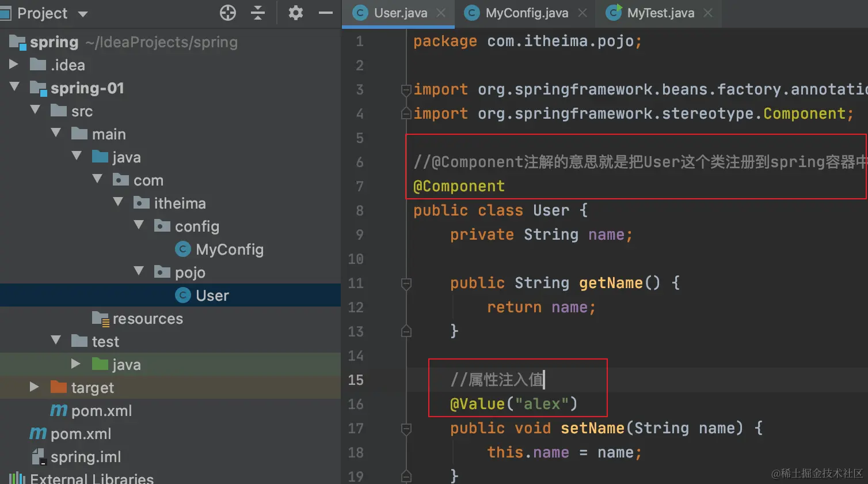Switch to the MyTest.java tab

[x=660, y=13]
